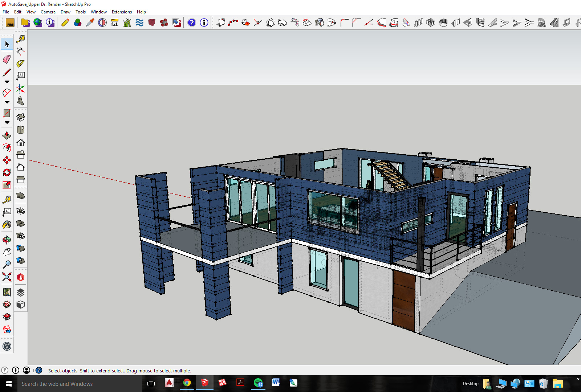581x392 pixels.
Task: Select the Eraser tool
Action: [7, 59]
